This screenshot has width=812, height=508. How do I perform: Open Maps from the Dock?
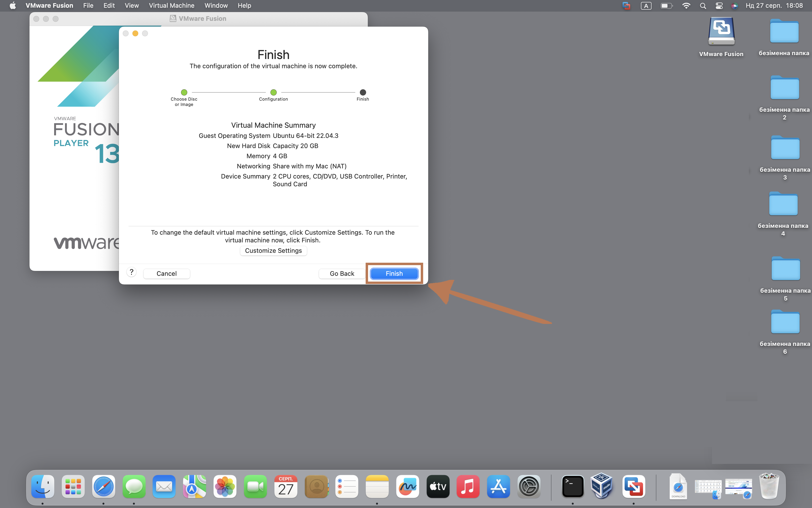click(x=195, y=486)
